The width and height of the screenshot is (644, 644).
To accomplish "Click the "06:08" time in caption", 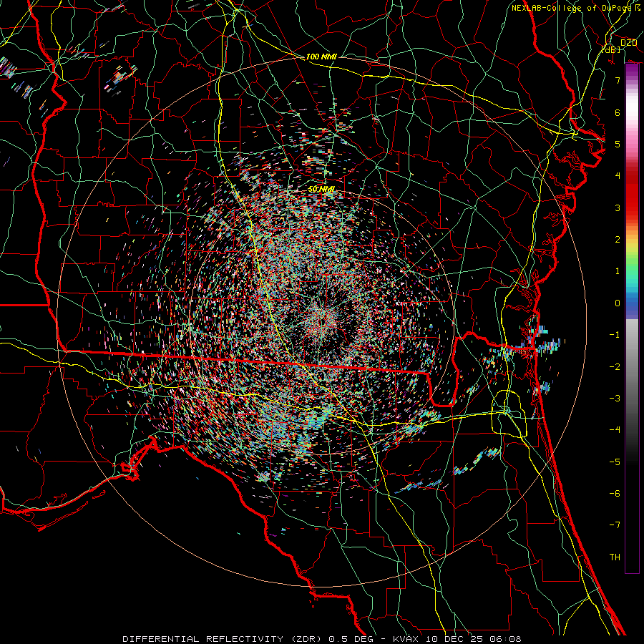I will coord(505,639).
